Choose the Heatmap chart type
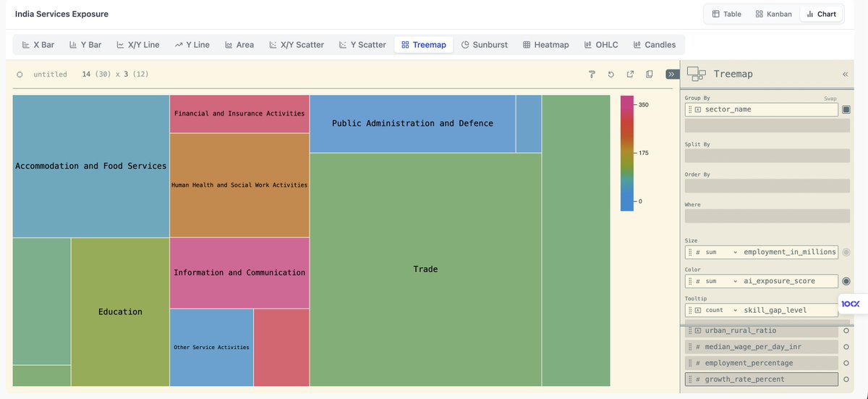Screen dimensions: 868x399 click(546, 45)
